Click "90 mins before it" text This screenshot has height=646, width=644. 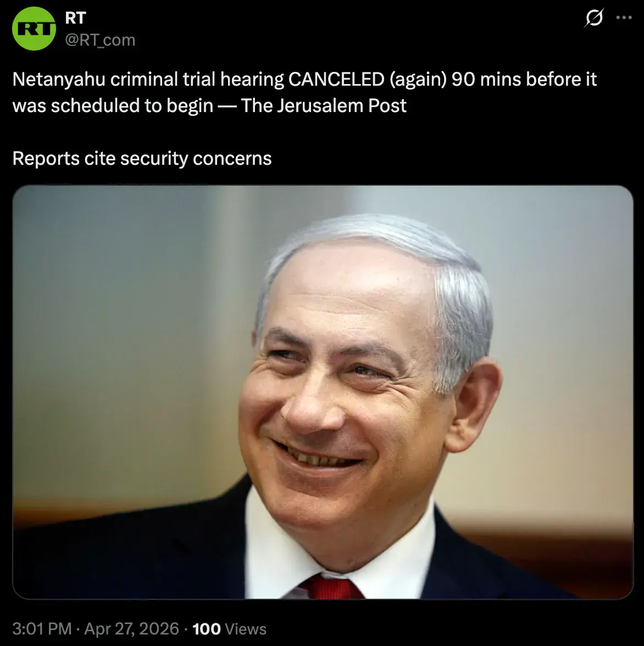point(524,79)
